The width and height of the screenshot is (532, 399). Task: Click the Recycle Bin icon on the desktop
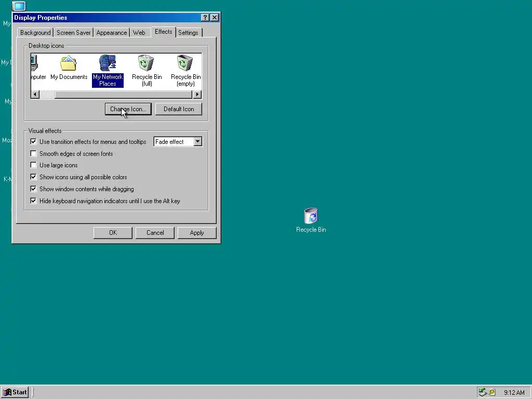(311, 220)
